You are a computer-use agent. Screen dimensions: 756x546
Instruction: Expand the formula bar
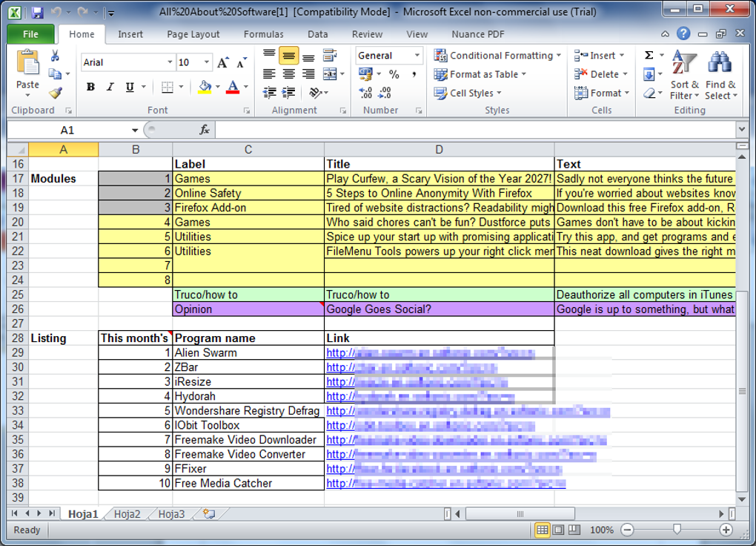[741, 129]
